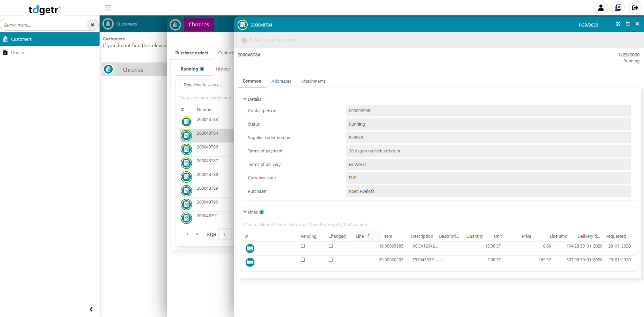Viewport: 644px width, 317px height.
Task: Go to first page of orders
Action: pyautogui.click(x=187, y=234)
